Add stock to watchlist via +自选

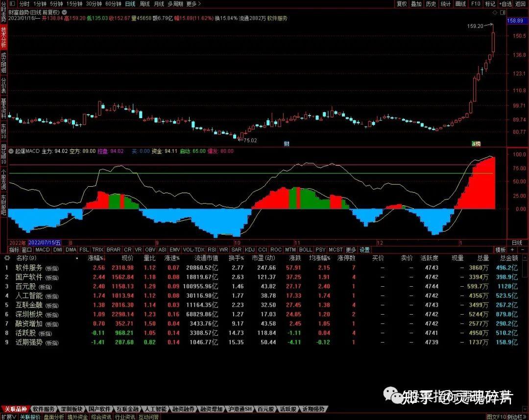[x=505, y=3]
